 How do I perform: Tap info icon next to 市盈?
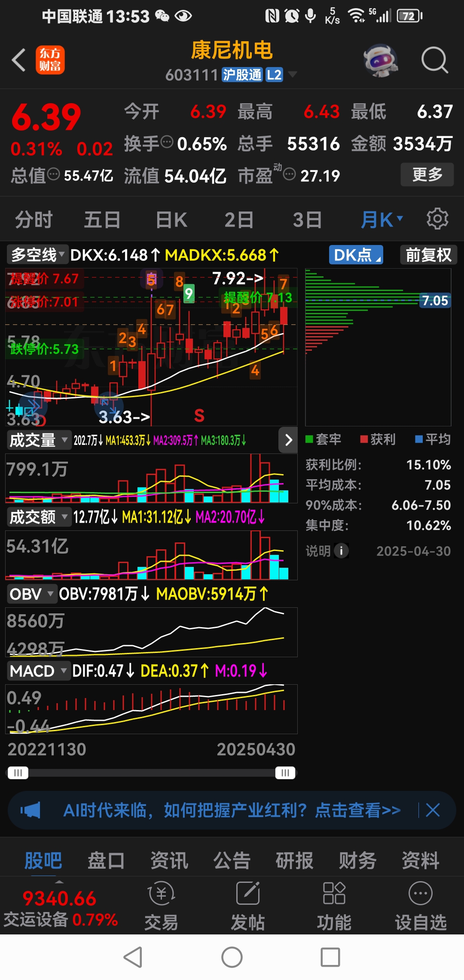click(290, 175)
